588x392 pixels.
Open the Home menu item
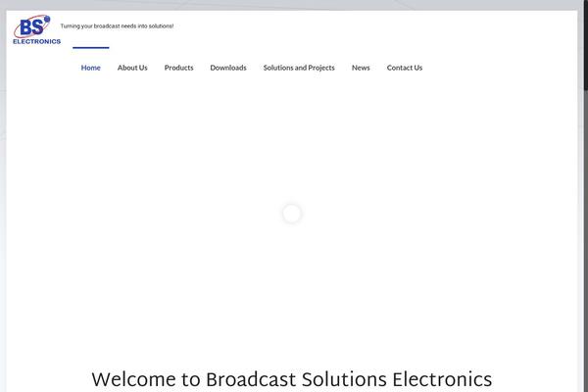(x=91, y=68)
